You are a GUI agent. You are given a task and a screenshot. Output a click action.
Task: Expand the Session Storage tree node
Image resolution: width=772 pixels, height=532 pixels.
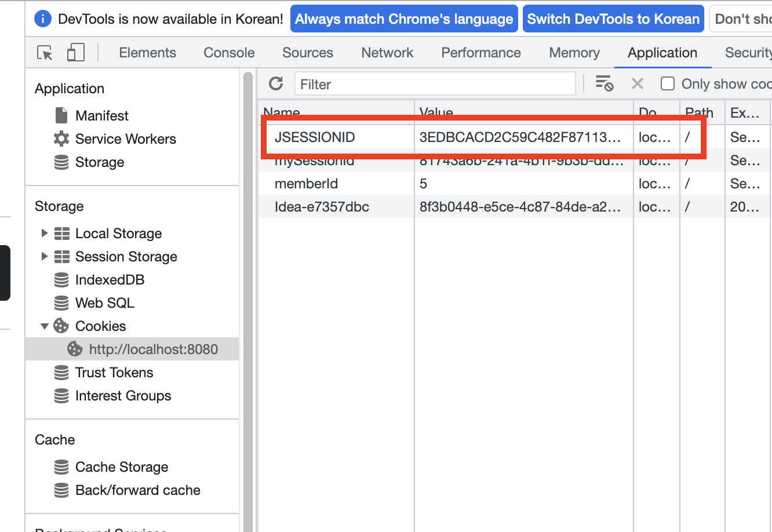[x=45, y=256]
